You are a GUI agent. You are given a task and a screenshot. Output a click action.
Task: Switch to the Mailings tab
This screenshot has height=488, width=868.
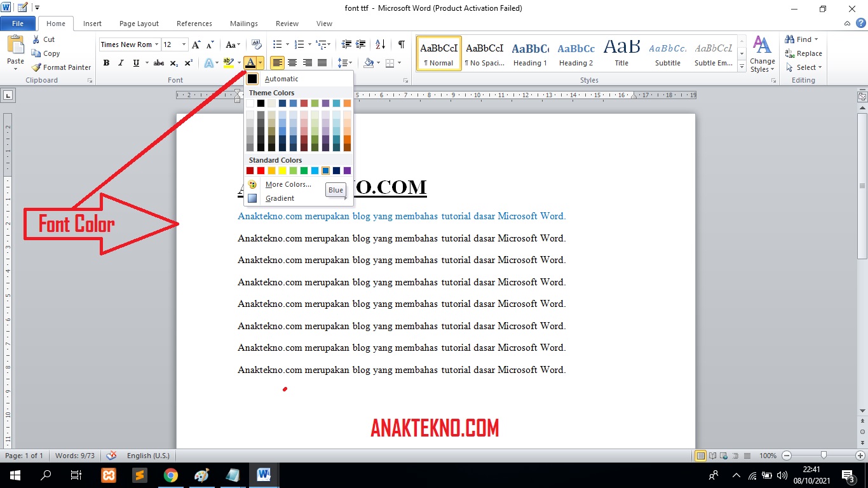pos(244,24)
